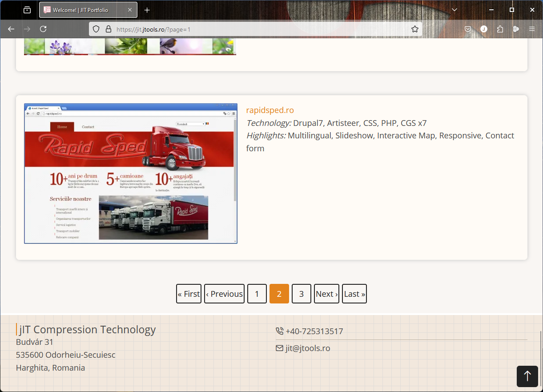Expand the list-all-tabs dropdown chevron

click(455, 10)
